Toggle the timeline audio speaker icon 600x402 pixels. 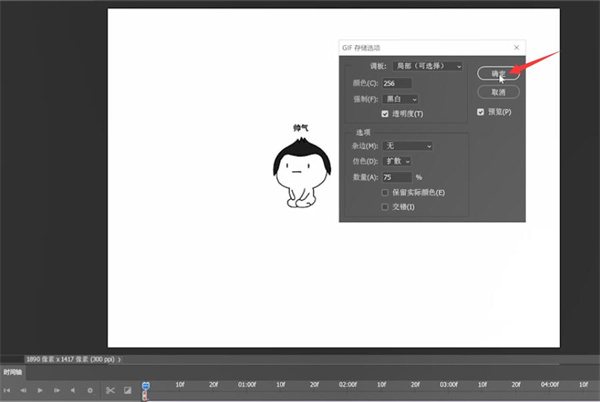[73, 389]
